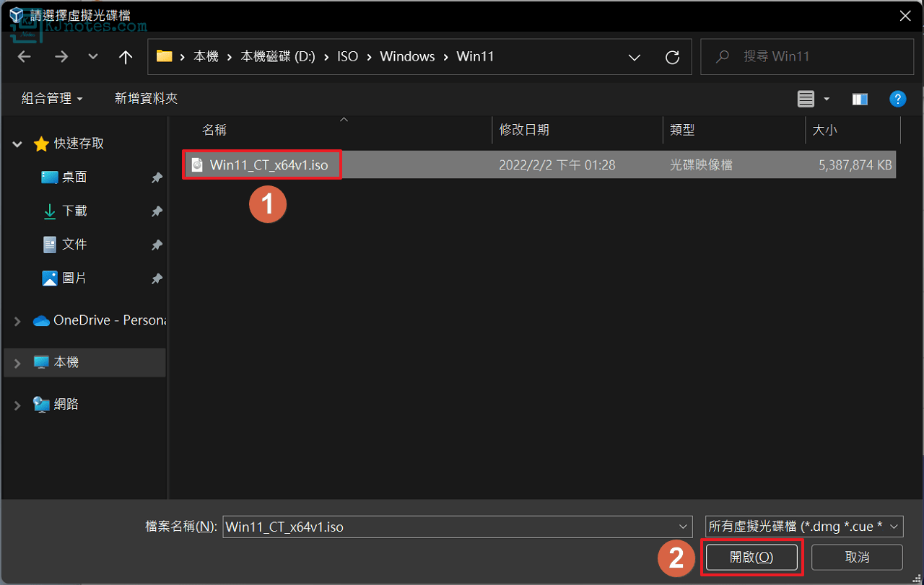Go forward with the right arrow

click(x=61, y=56)
